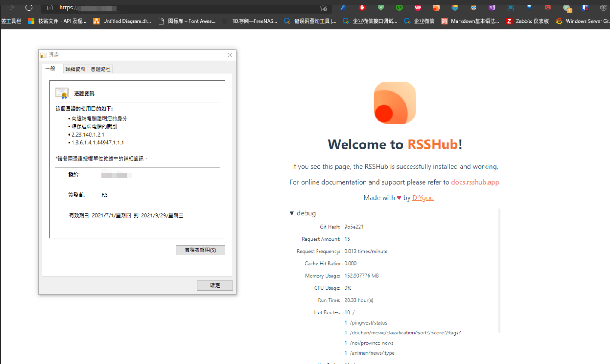Viewport: 610px width, 364px height.
Task: Open the blue pen extension icon
Action: pos(343,7)
